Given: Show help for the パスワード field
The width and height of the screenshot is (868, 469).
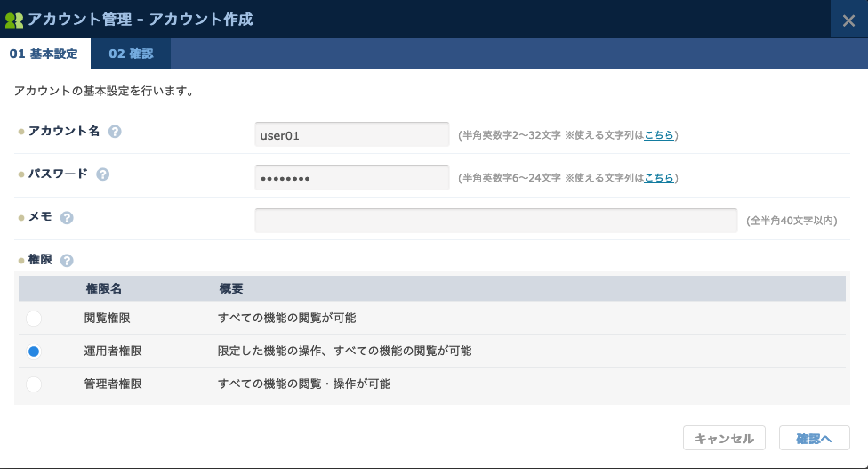Looking at the screenshot, I should coord(103,174).
